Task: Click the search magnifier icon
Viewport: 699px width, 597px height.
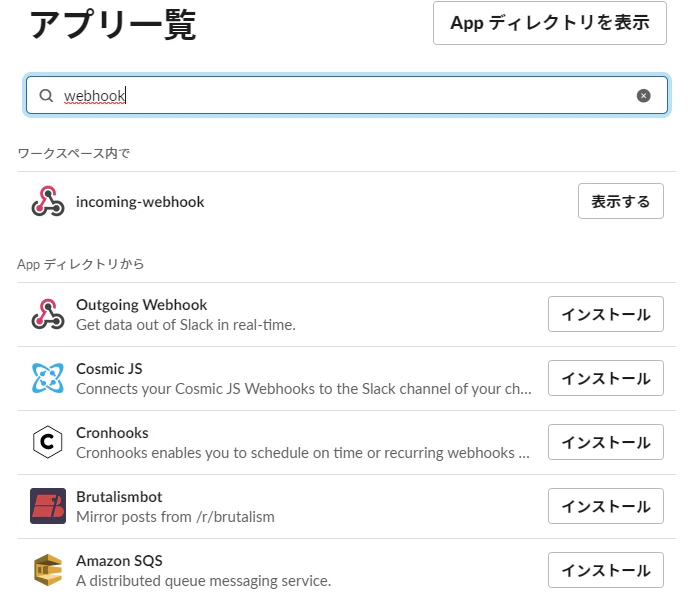Action: tap(46, 95)
